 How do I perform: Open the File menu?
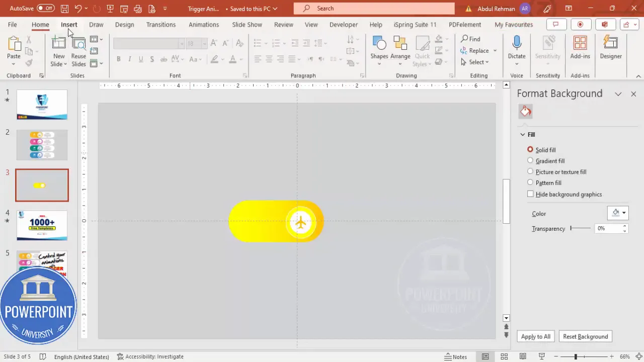click(x=12, y=25)
